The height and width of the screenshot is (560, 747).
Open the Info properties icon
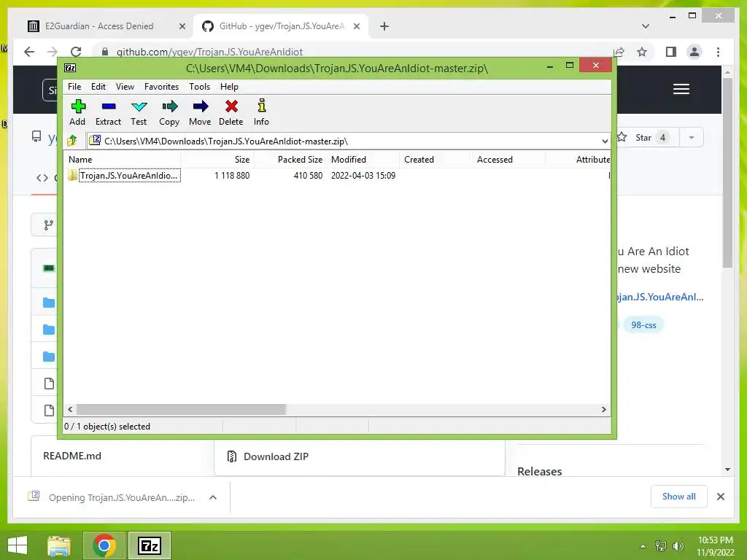tap(261, 112)
